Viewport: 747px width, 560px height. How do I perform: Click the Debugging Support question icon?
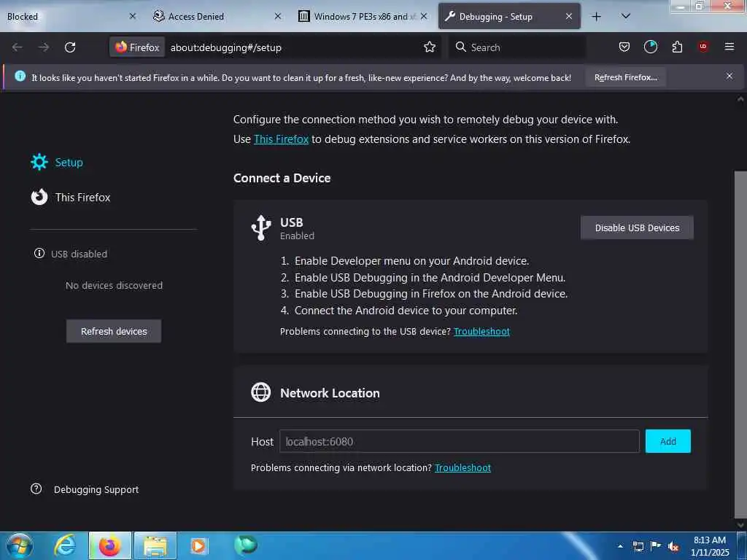coord(36,489)
